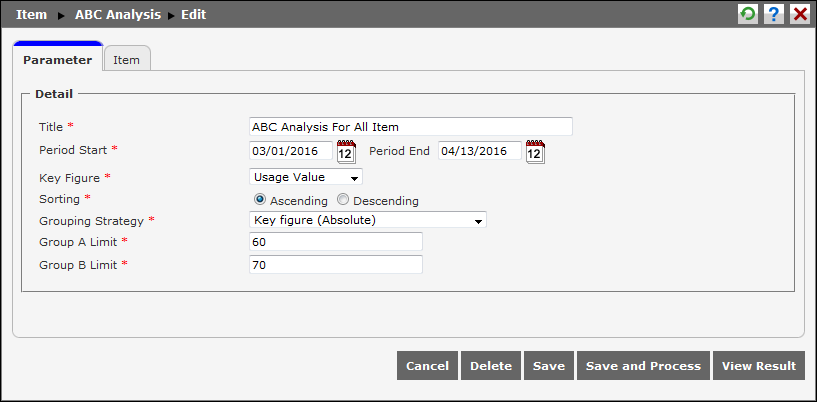Focus the Period Start date field
The width and height of the screenshot is (817, 402).
291,151
